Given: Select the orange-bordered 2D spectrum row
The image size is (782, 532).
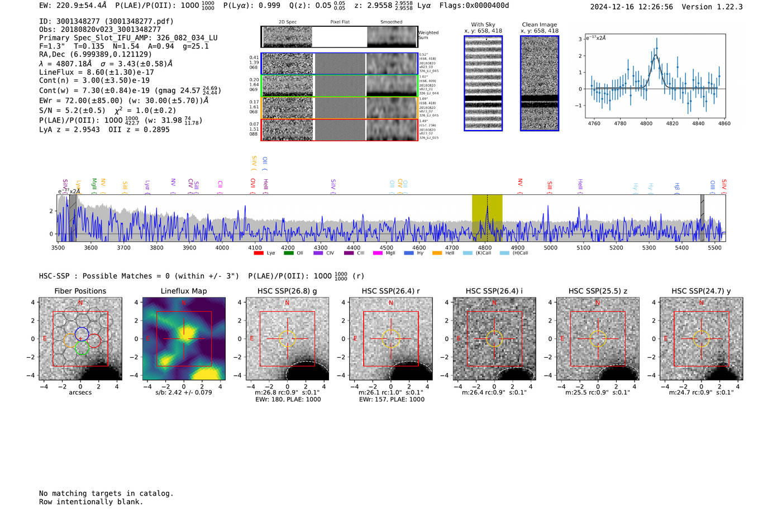Looking at the screenshot, I should [x=339, y=108].
